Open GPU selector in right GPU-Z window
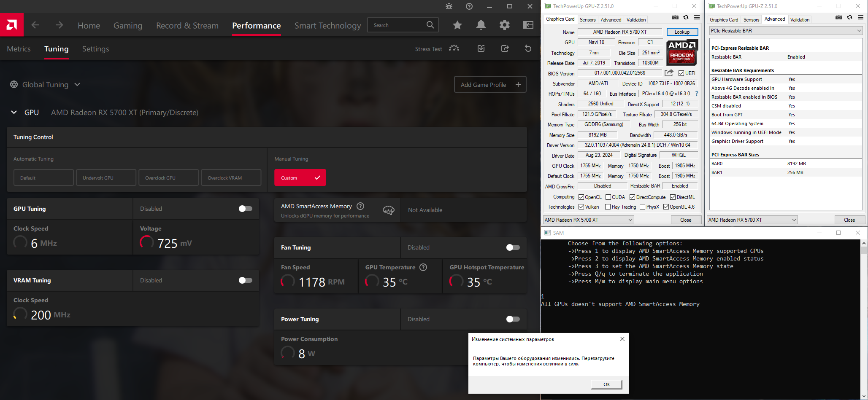The image size is (868, 400). (x=752, y=220)
